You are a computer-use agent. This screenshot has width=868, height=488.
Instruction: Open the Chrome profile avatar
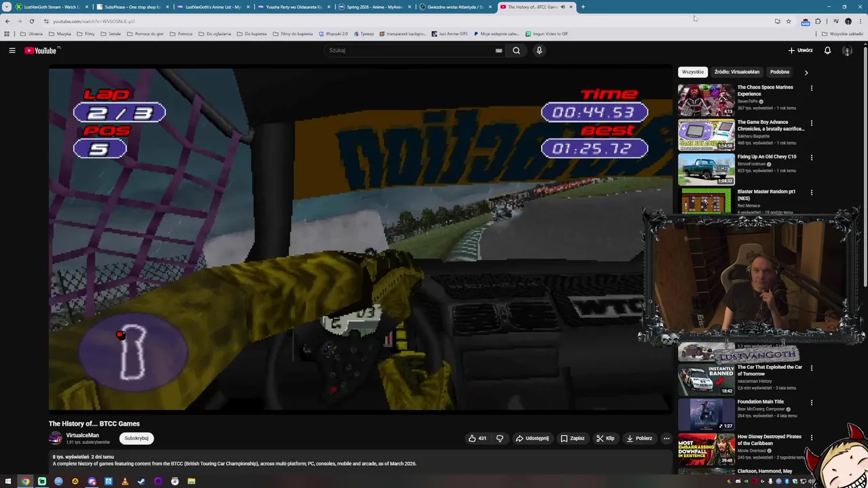pyautogui.click(x=848, y=21)
